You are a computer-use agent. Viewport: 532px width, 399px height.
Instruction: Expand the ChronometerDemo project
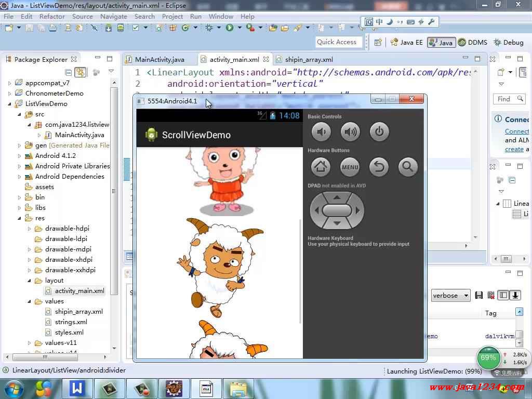9,94
